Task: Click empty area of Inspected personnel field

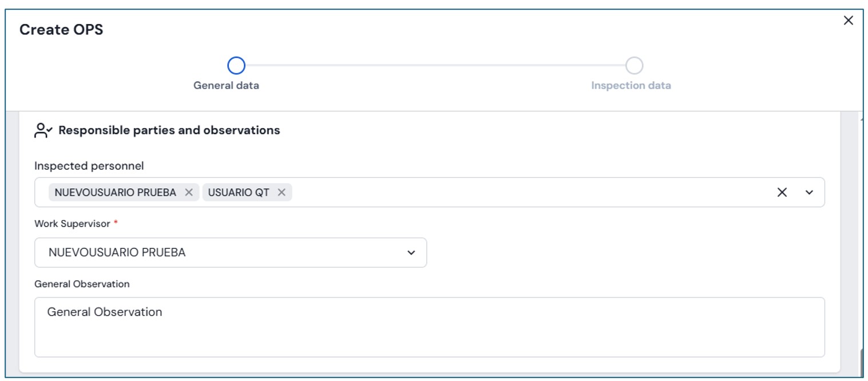Action: coord(515,193)
